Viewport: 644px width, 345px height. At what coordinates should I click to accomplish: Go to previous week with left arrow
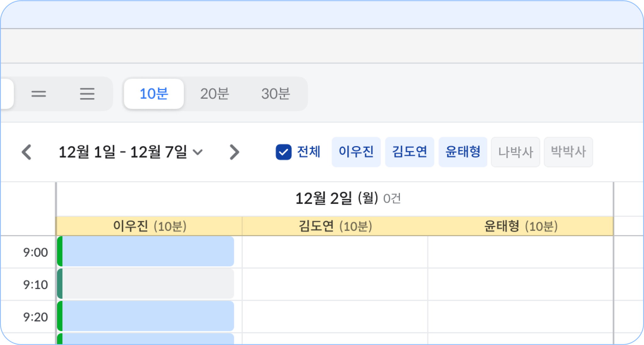pos(27,152)
